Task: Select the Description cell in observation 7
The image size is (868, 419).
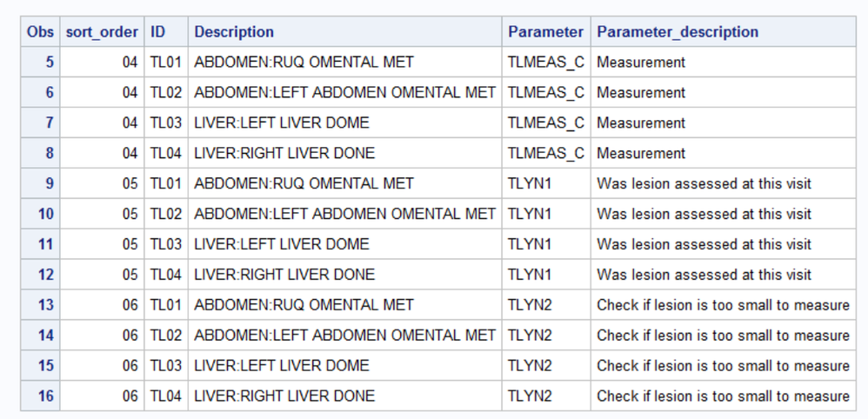Action: tap(281, 123)
